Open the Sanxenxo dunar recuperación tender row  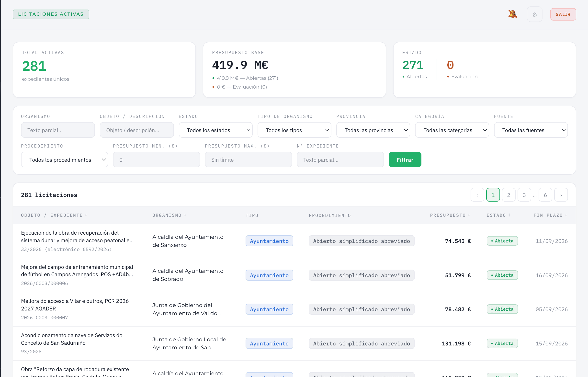(294, 241)
